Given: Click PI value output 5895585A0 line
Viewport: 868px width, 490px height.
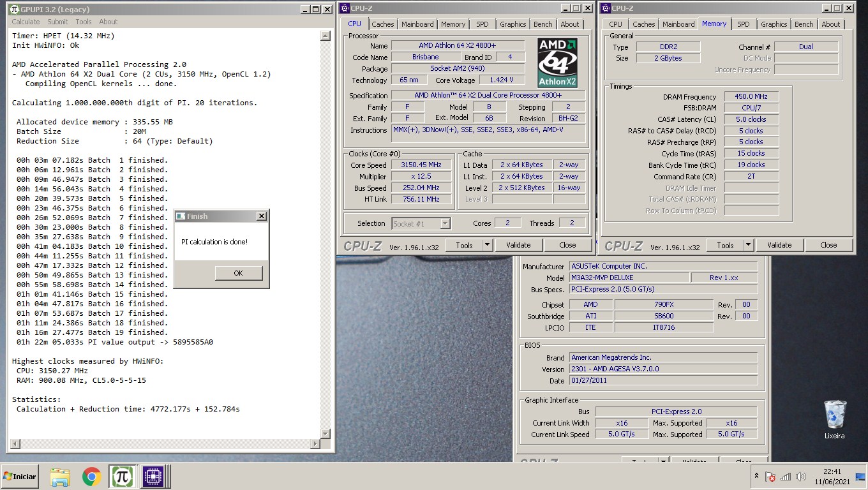Looking at the screenshot, I should (x=115, y=342).
